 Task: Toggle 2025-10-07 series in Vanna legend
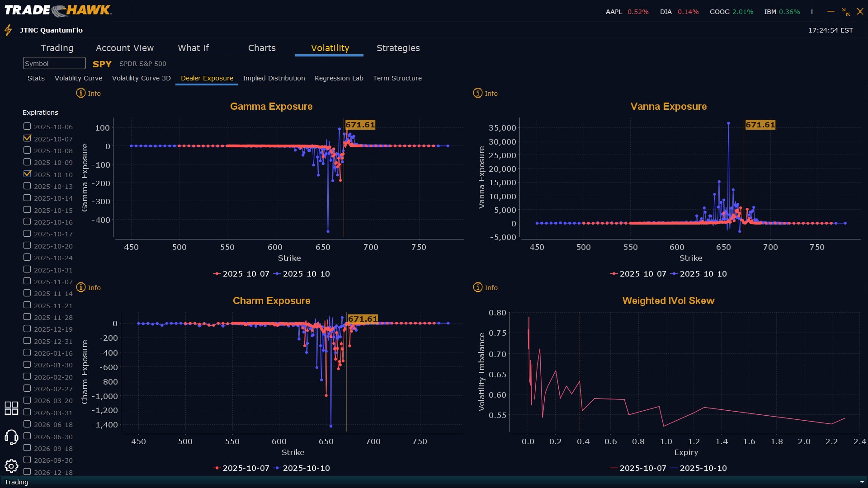point(638,274)
